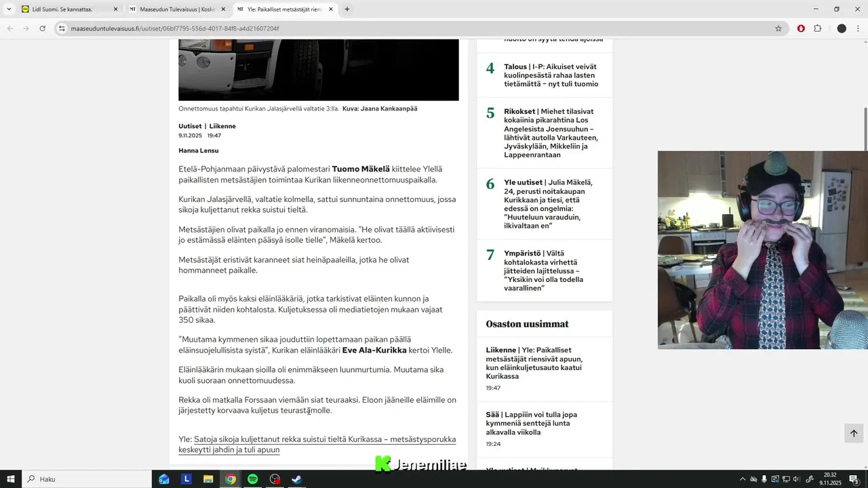Open the red ad blocker extension icon
Image resolution: width=868 pixels, height=488 pixels.
pos(801,28)
